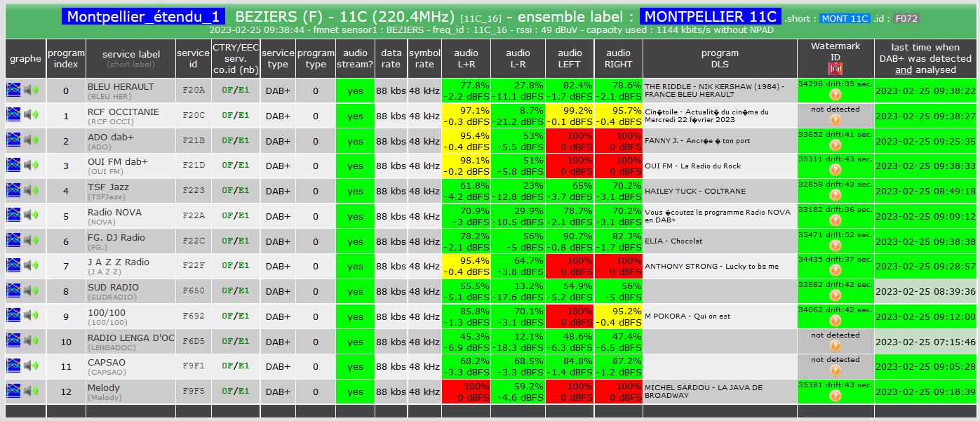Click speaker icon in 100/100 row
This screenshot has width=980, height=421.
[x=31, y=316]
